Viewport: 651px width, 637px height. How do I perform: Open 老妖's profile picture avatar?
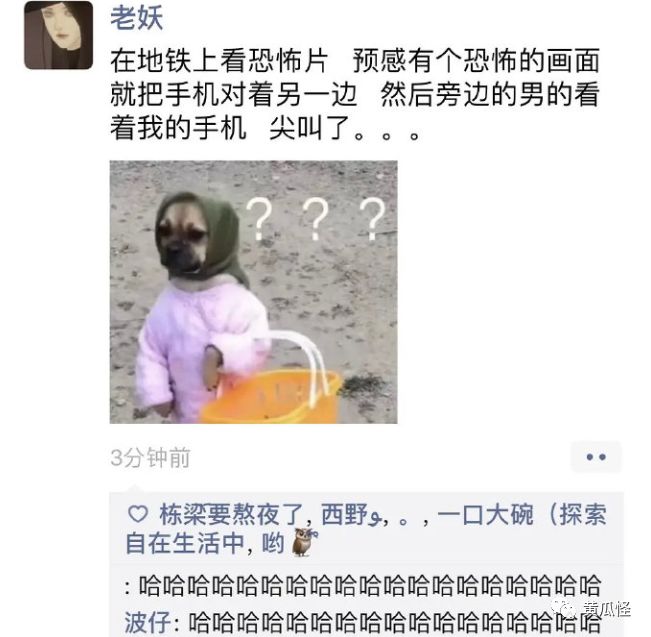(59, 35)
